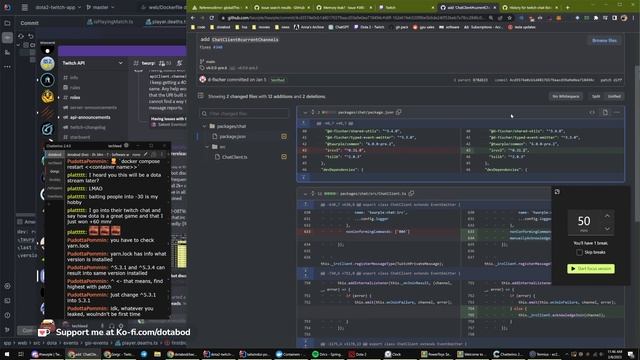
Task: Collapse the package.json diff section
Action: [x=305, y=112]
